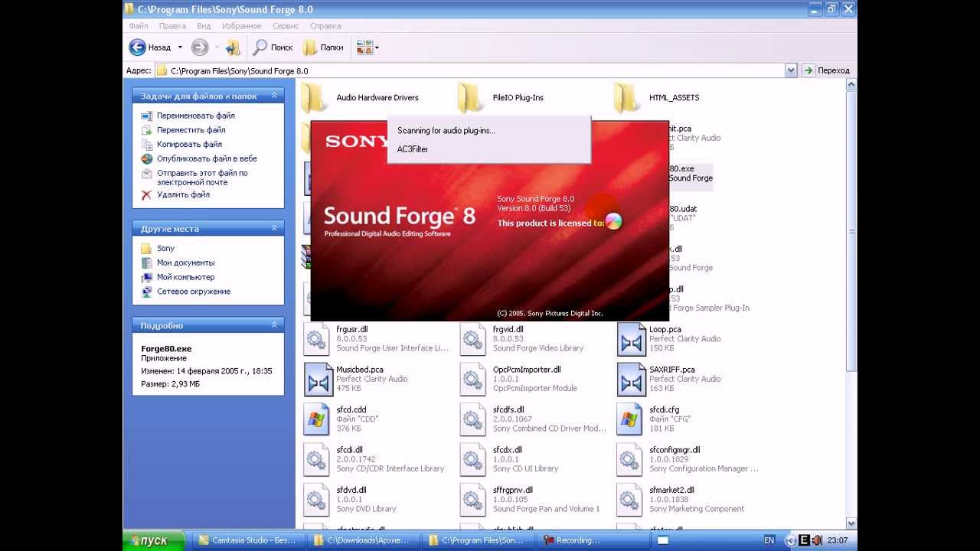Select the sfdvd.dll file icon
980x551 pixels.
click(317, 500)
